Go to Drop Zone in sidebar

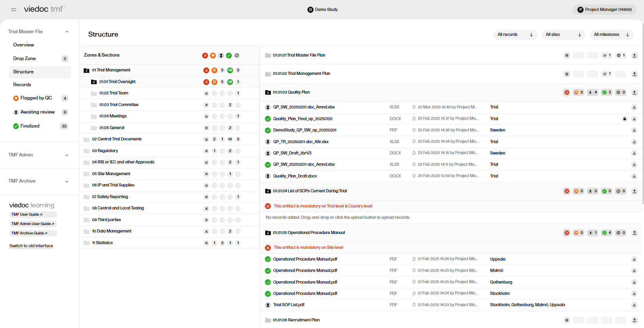tap(25, 59)
